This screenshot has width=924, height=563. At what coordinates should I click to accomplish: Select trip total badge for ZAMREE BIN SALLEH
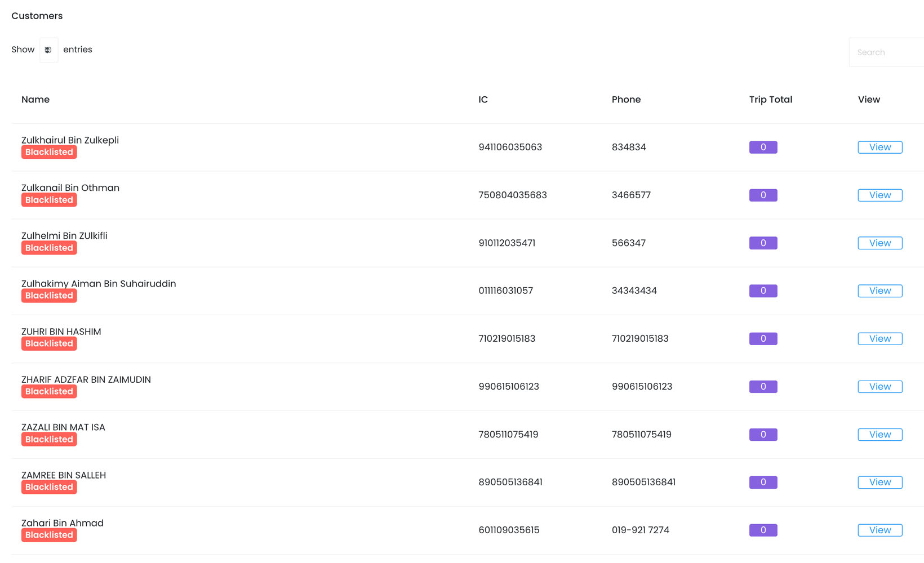tap(763, 482)
